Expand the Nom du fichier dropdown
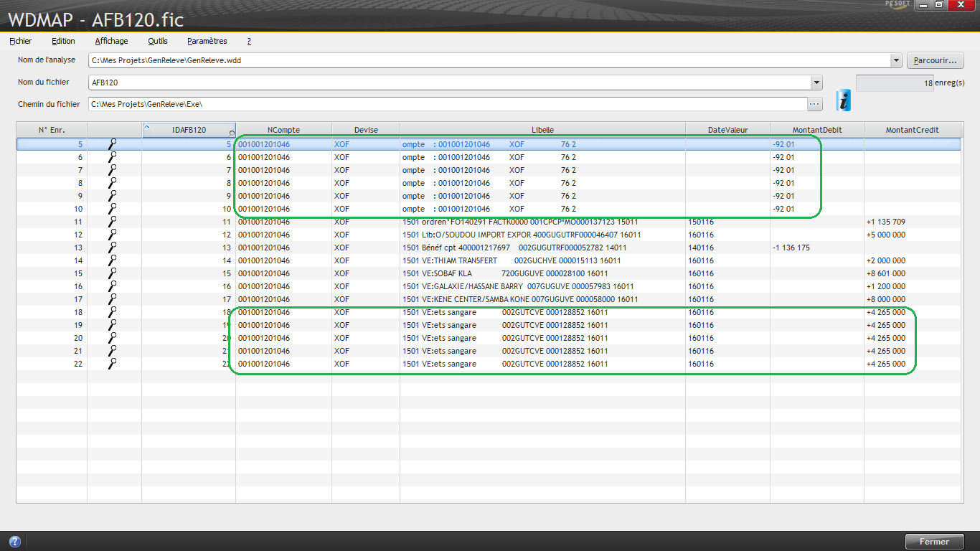The image size is (980, 551). tap(816, 83)
